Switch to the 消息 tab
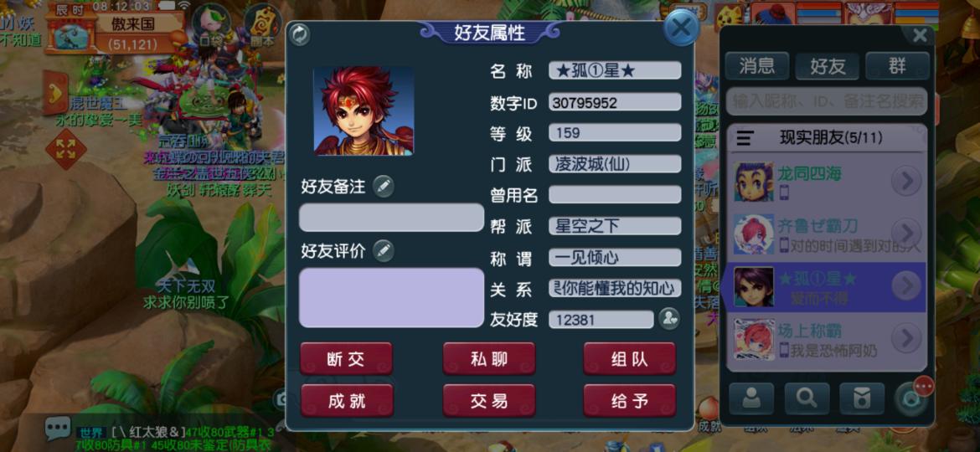Image resolution: width=980 pixels, height=452 pixels. pyautogui.click(x=757, y=65)
